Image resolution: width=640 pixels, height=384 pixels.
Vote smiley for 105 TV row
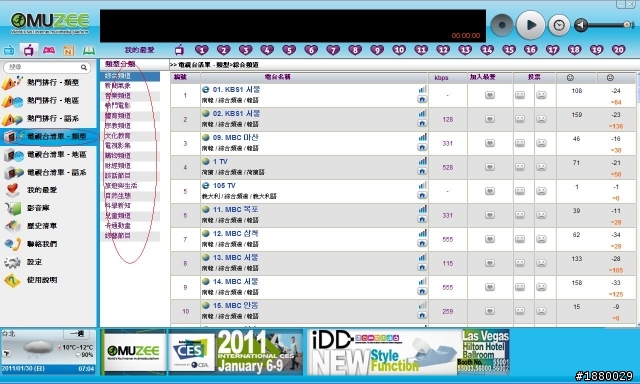tap(520, 191)
